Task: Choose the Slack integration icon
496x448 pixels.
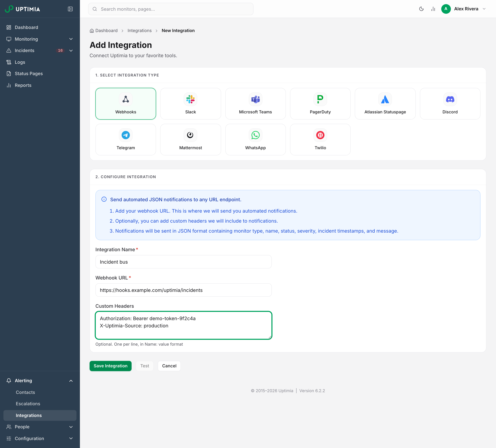Action: [190, 99]
